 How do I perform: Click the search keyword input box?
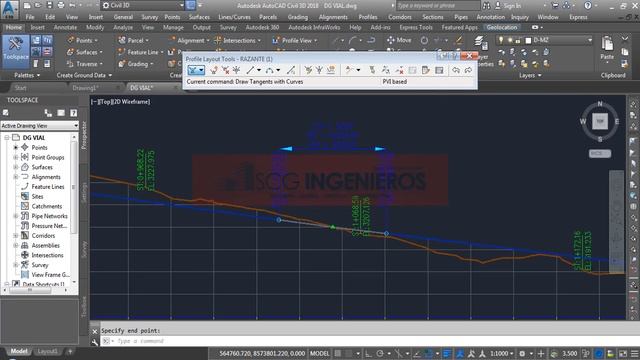[438, 6]
